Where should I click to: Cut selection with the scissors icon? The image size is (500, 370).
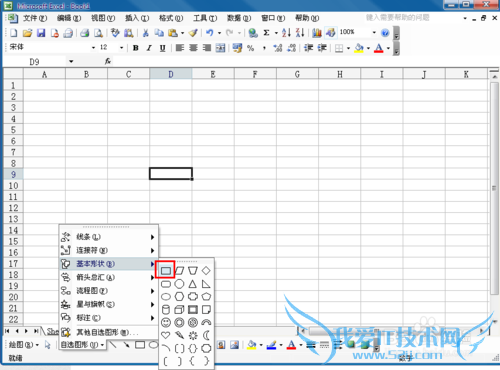[145, 33]
